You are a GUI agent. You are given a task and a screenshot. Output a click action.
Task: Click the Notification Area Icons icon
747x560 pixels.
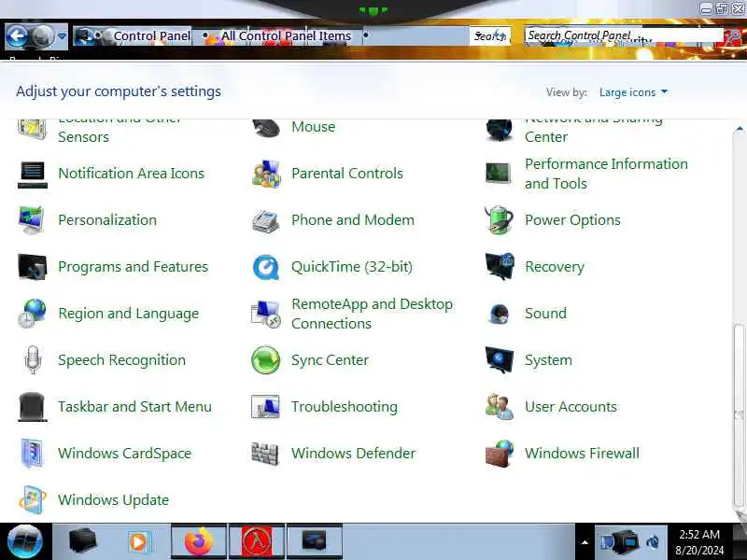(33, 174)
